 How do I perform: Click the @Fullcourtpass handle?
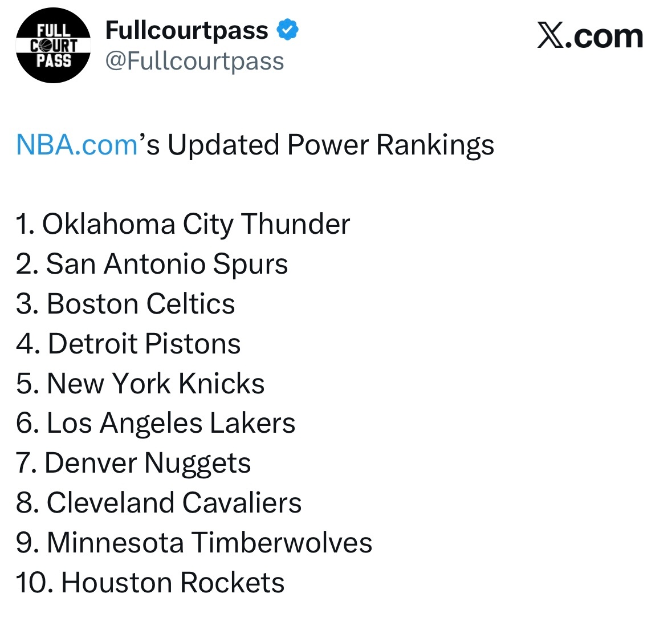tap(194, 61)
